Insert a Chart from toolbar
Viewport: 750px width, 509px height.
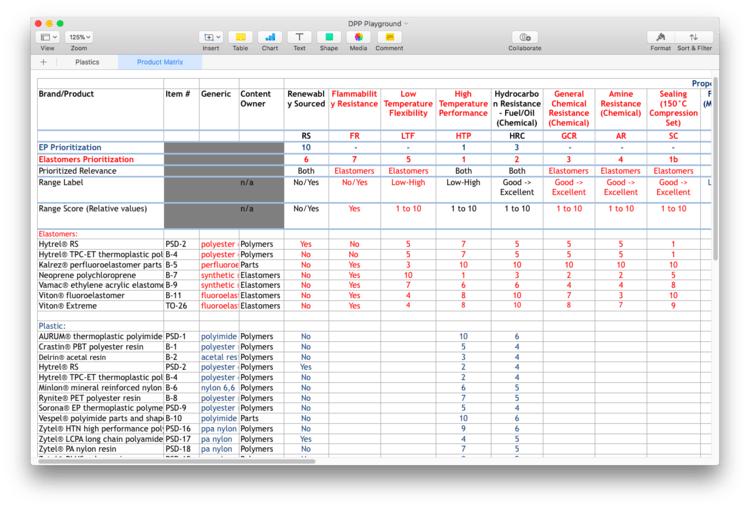pos(270,37)
